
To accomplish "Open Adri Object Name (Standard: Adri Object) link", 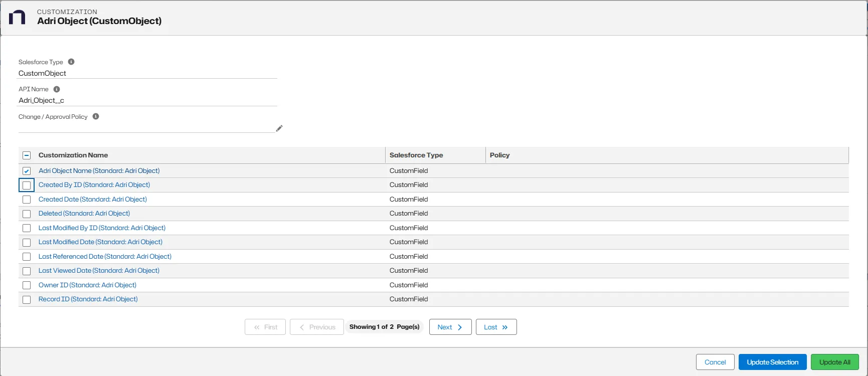I will point(99,170).
